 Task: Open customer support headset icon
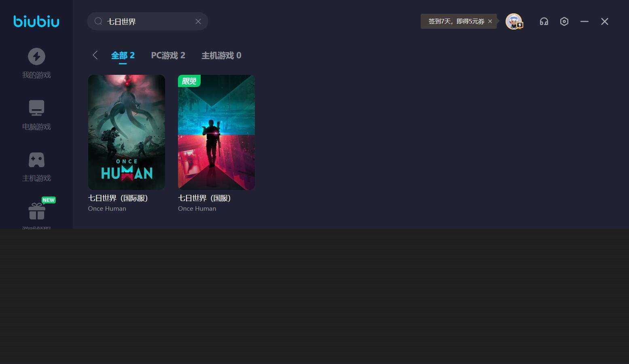[x=544, y=21]
